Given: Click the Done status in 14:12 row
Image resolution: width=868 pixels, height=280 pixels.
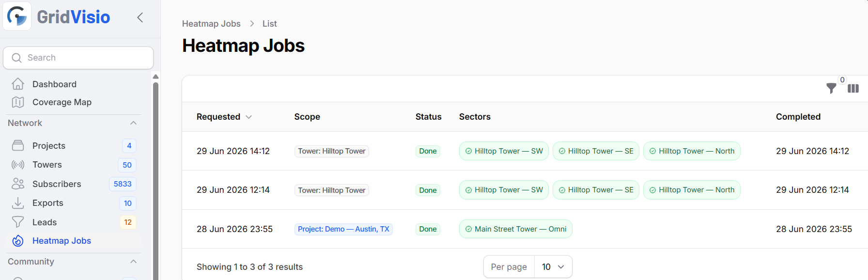Looking at the screenshot, I should pos(428,151).
